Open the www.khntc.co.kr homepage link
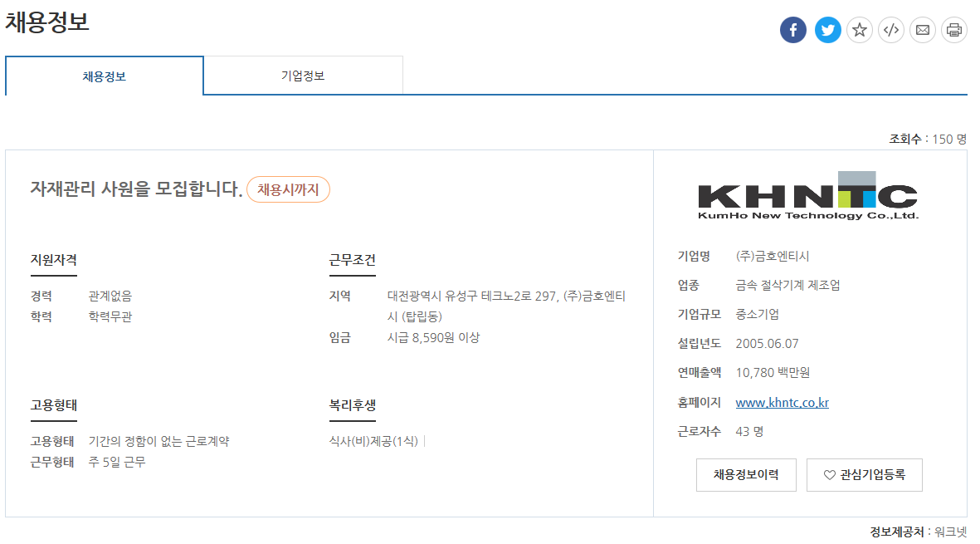Screen dimensions: 980x544 tap(782, 403)
